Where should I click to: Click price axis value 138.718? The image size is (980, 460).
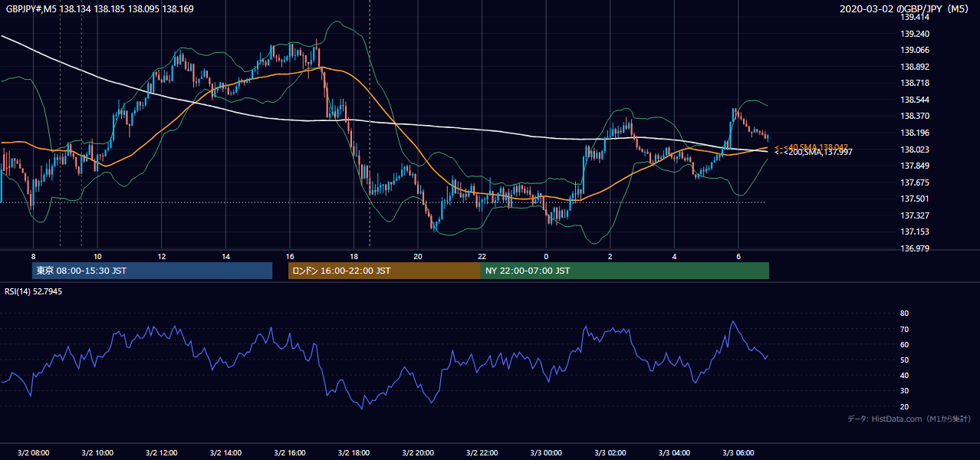click(x=916, y=84)
